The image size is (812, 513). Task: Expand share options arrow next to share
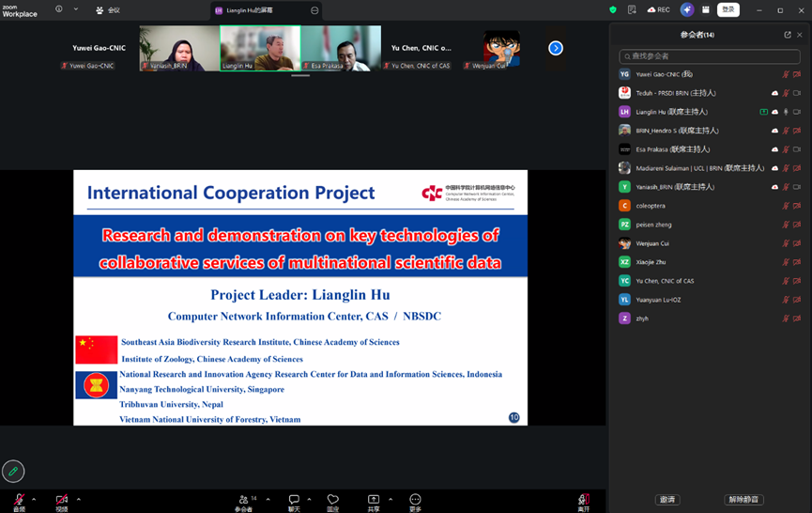391,499
